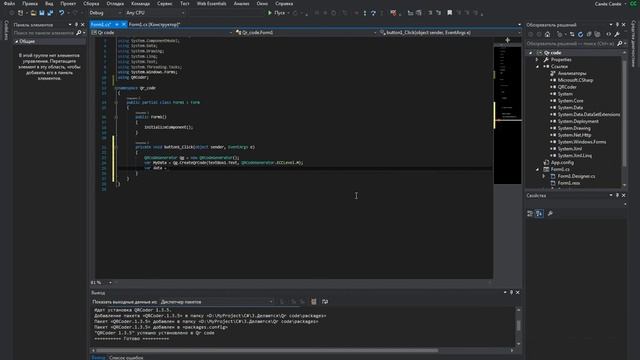The width and height of the screenshot is (640, 360).
Task: Toggle word wrap in Output panel
Action: pyautogui.click(x=324, y=302)
